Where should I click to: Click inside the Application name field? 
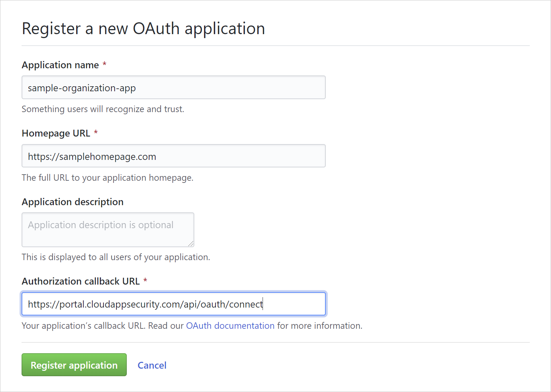point(173,87)
